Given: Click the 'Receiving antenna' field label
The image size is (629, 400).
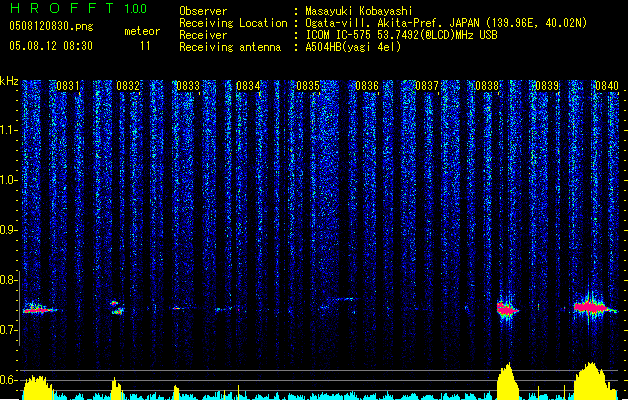Looking at the screenshot, I should (230, 47).
